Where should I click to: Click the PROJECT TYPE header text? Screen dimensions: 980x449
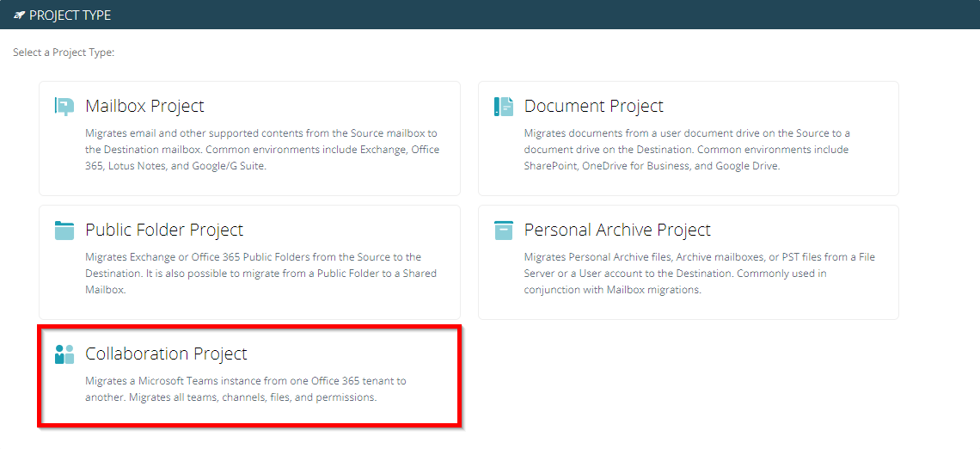tap(70, 15)
